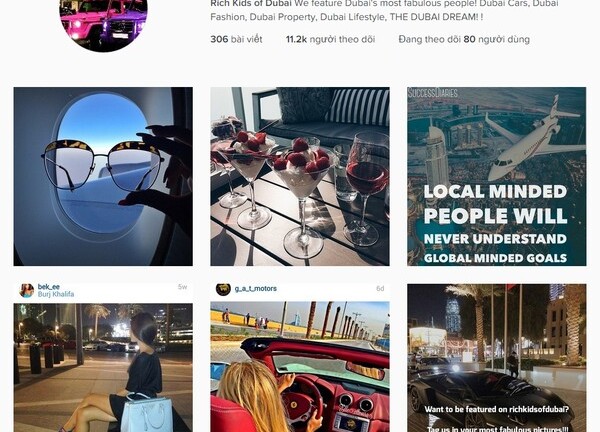Click the bek_ee user avatar

(27, 291)
